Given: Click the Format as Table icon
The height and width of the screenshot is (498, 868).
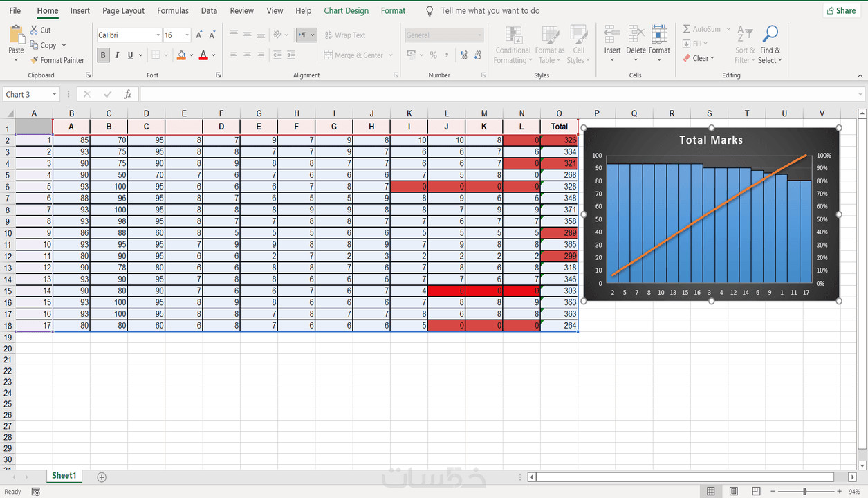Looking at the screenshot, I should tap(549, 44).
